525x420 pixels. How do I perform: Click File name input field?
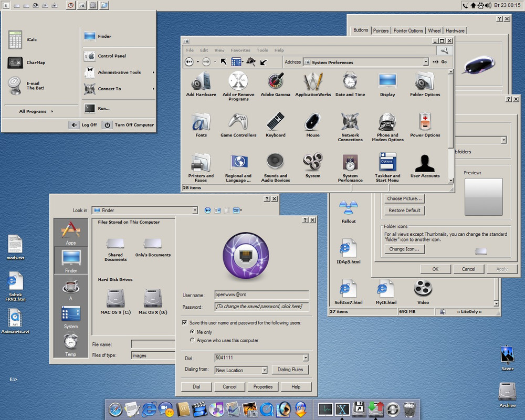point(153,344)
